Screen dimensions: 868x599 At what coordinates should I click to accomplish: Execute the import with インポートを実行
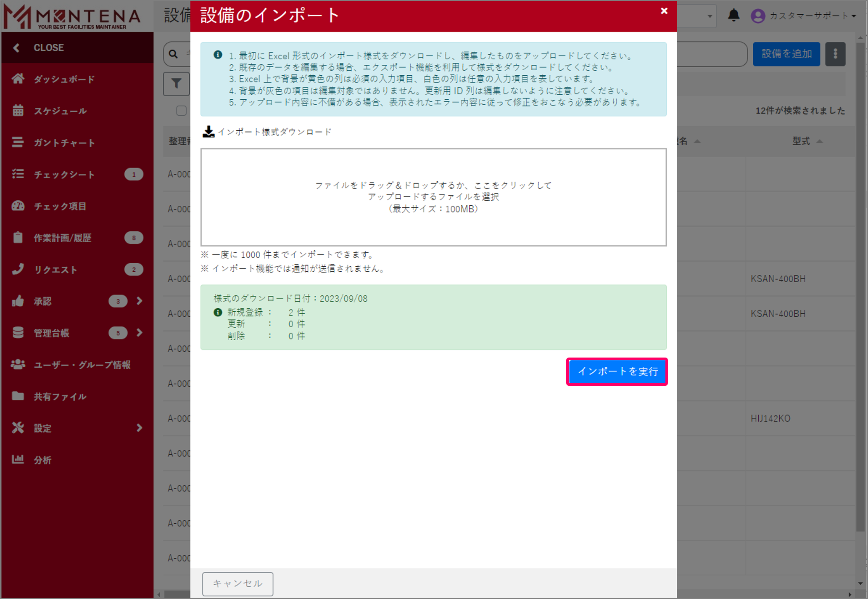pyautogui.click(x=617, y=371)
